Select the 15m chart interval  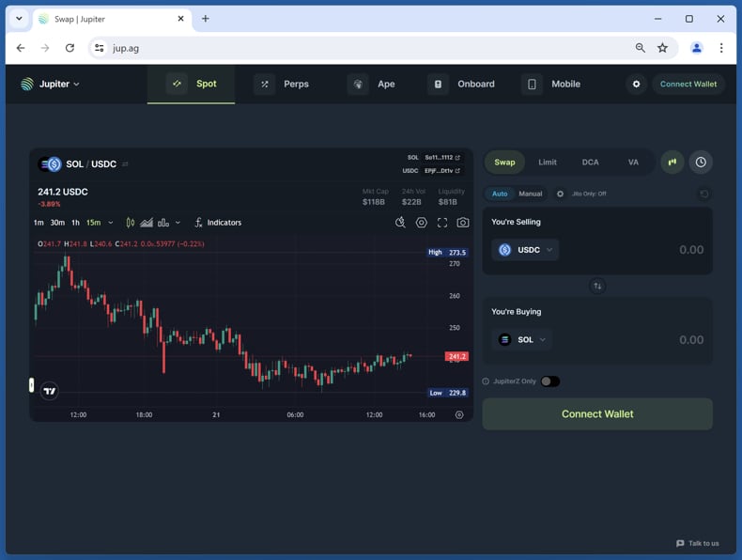coord(93,223)
